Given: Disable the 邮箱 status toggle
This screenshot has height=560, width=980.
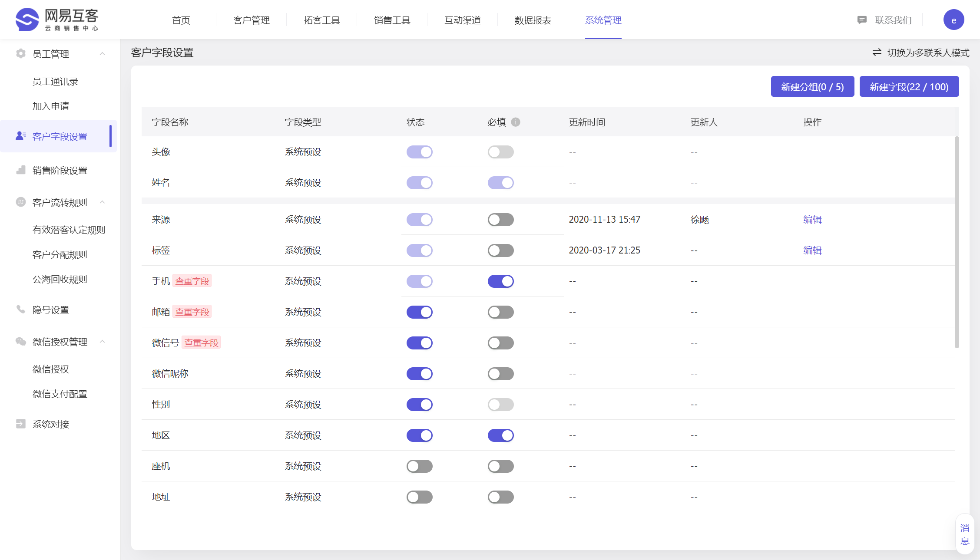Looking at the screenshot, I should 419,312.
